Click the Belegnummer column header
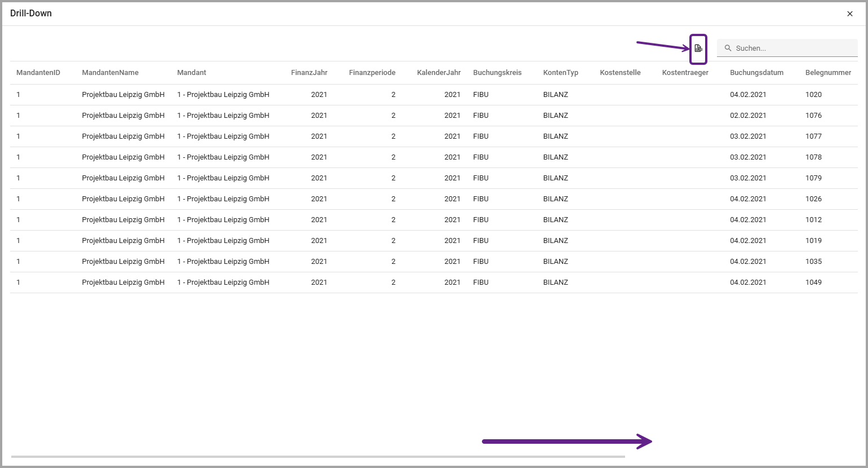The width and height of the screenshot is (868, 468). (828, 73)
